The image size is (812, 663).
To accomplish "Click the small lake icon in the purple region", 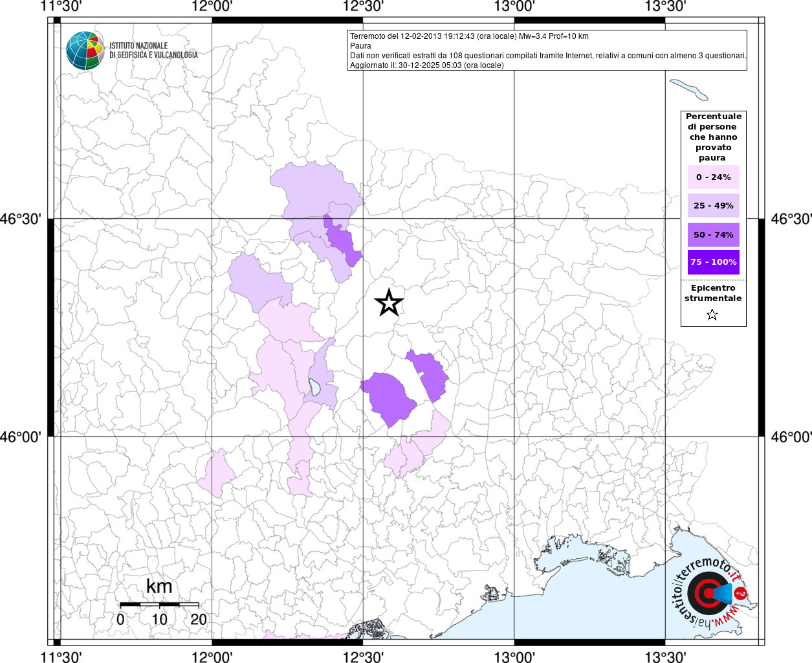I will point(314,387).
